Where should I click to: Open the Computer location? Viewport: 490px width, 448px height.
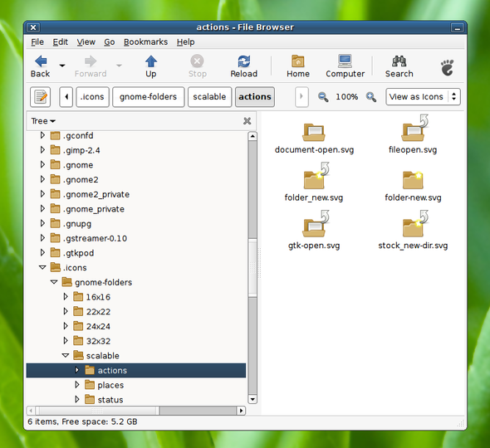point(345,66)
